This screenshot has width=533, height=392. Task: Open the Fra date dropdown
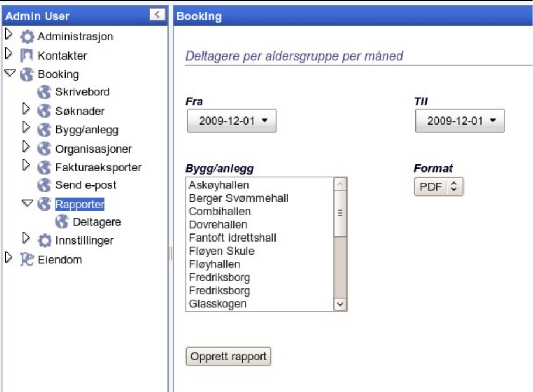point(231,121)
